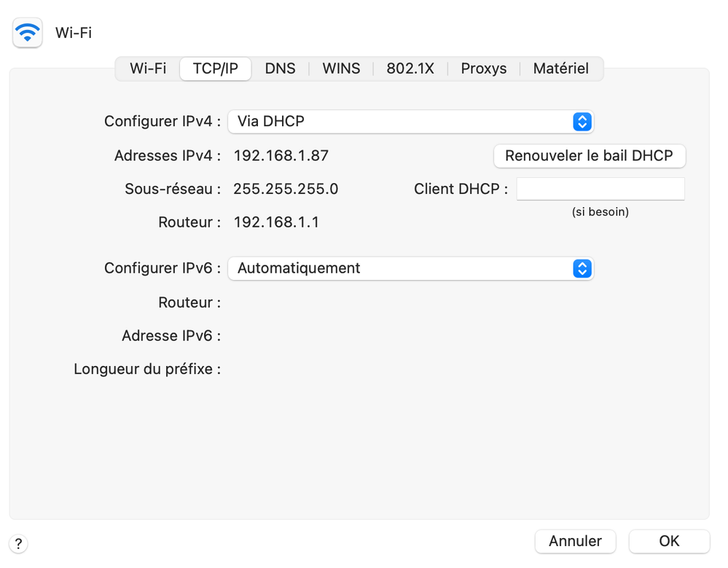Switch to the Matériel tab
728x568 pixels.
click(560, 69)
